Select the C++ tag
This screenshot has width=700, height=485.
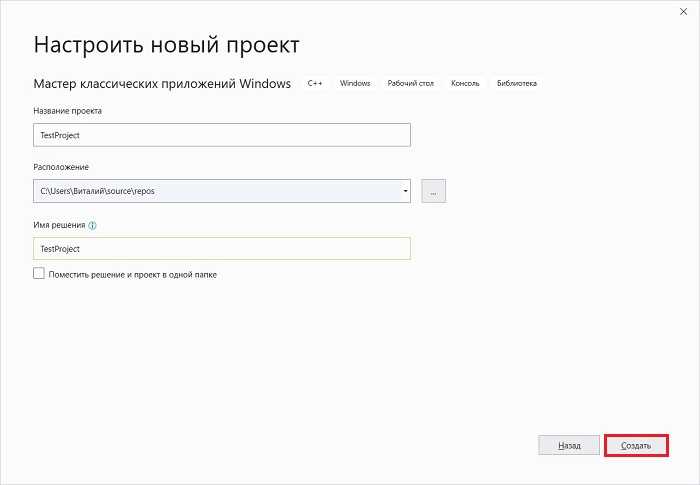pos(315,83)
